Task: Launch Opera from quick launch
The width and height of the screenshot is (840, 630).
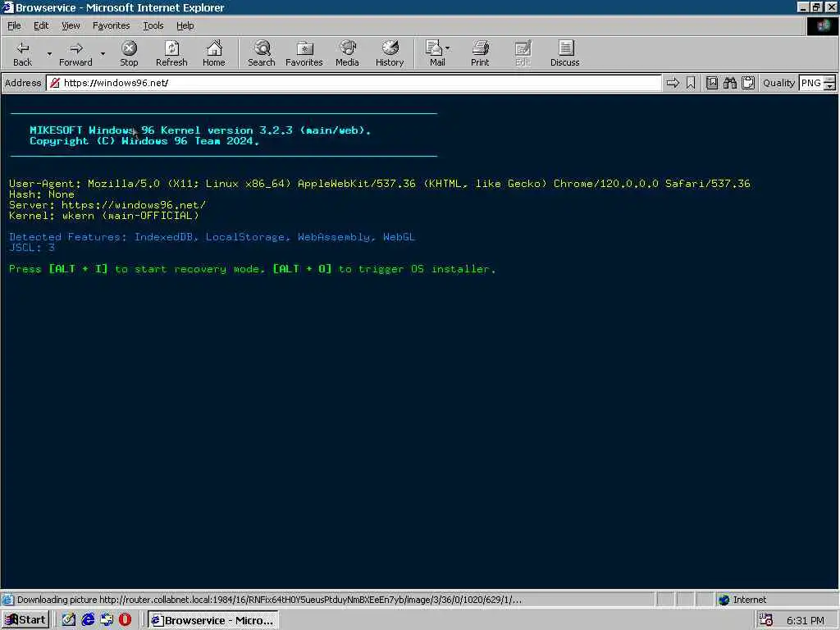Action: pos(125,620)
